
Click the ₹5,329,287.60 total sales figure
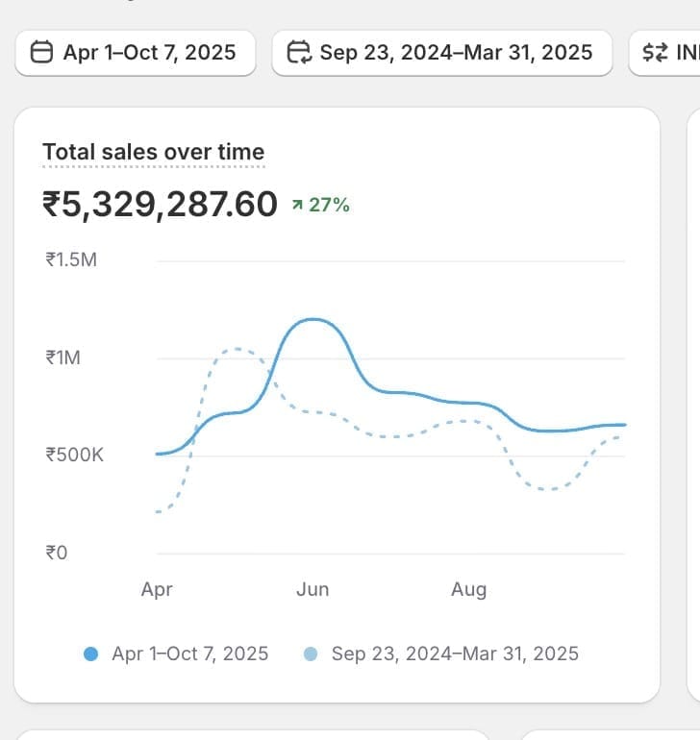pos(160,204)
